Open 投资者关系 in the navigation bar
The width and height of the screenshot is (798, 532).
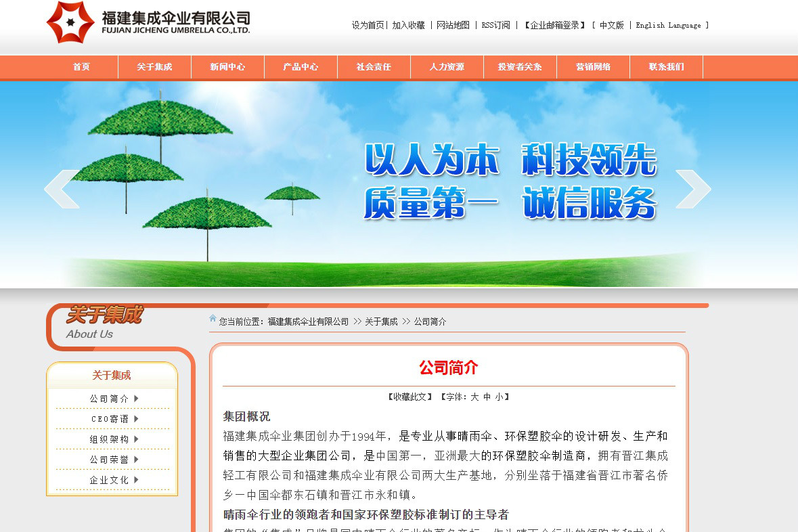tap(520, 67)
